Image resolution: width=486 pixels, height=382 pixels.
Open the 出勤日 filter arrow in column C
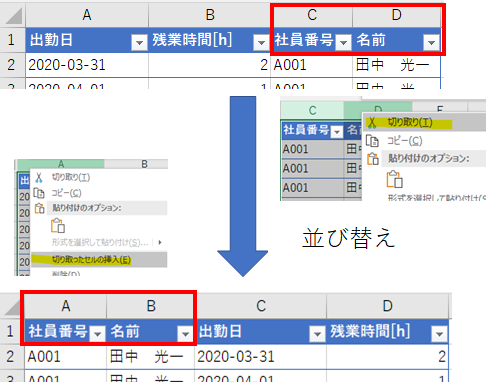317,334
